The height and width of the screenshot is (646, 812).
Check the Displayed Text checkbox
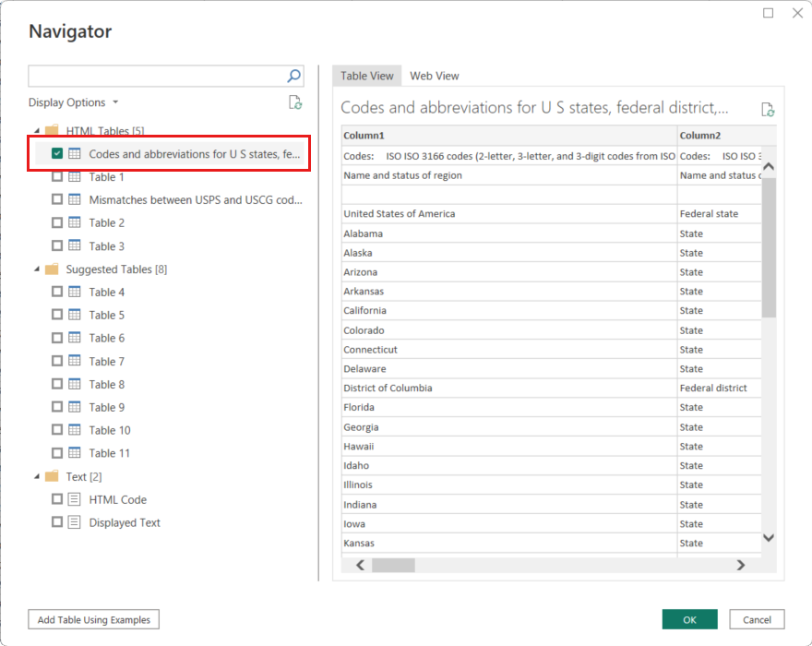(57, 521)
